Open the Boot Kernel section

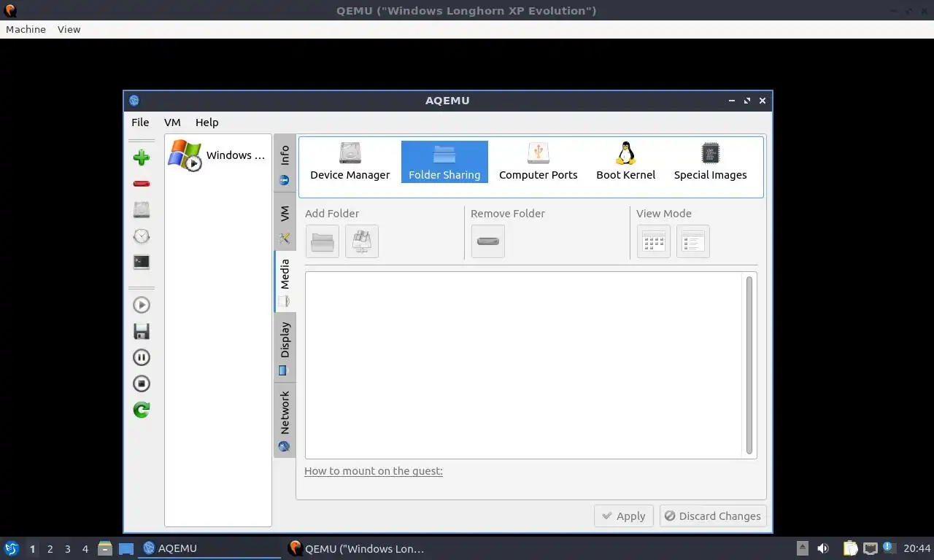pos(625,162)
